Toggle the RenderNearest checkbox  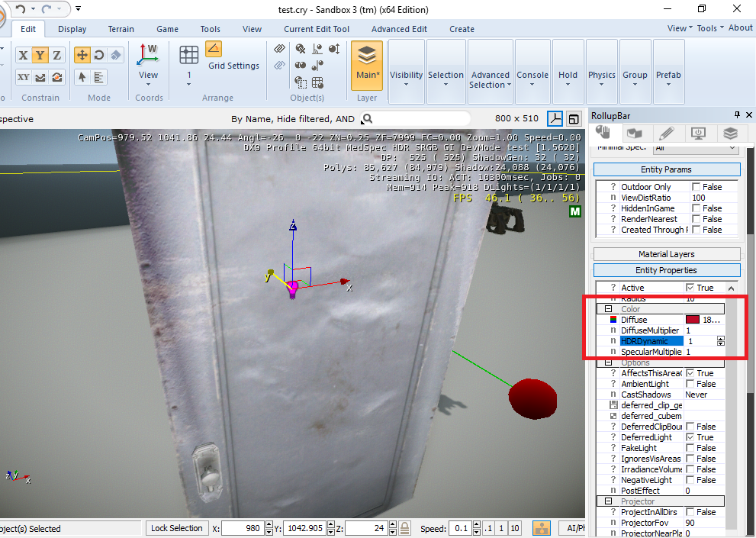(x=696, y=219)
